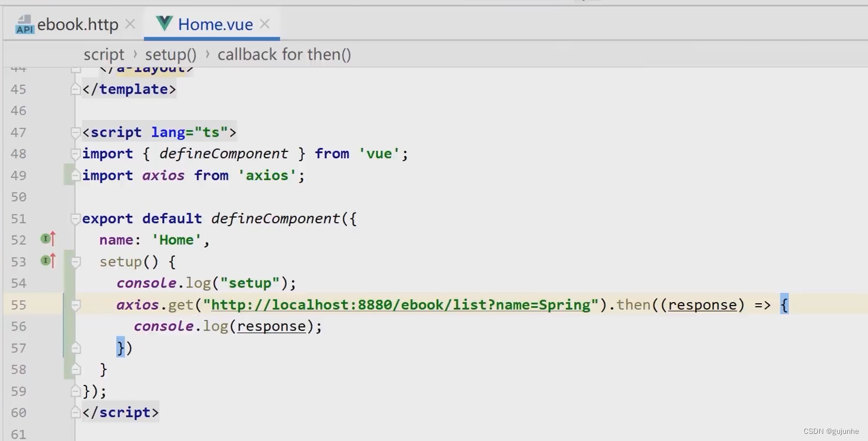Click line number 61 in the gutter
868x441 pixels.
coord(18,434)
